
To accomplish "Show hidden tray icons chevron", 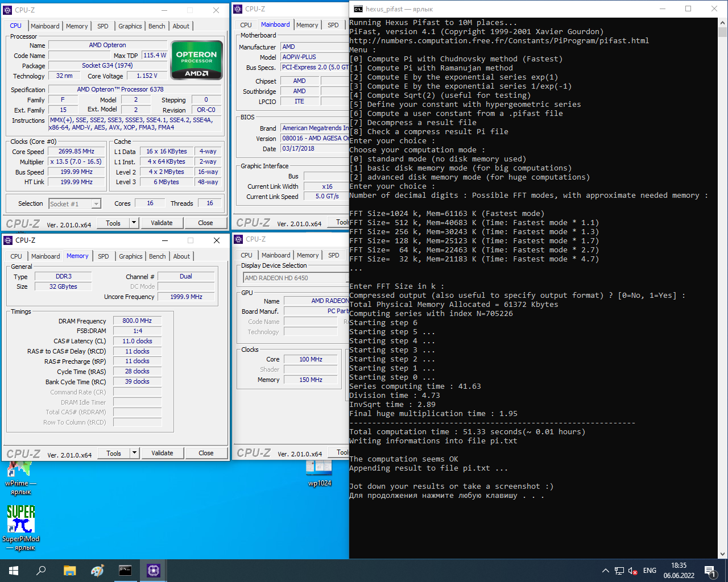I will (x=606, y=571).
